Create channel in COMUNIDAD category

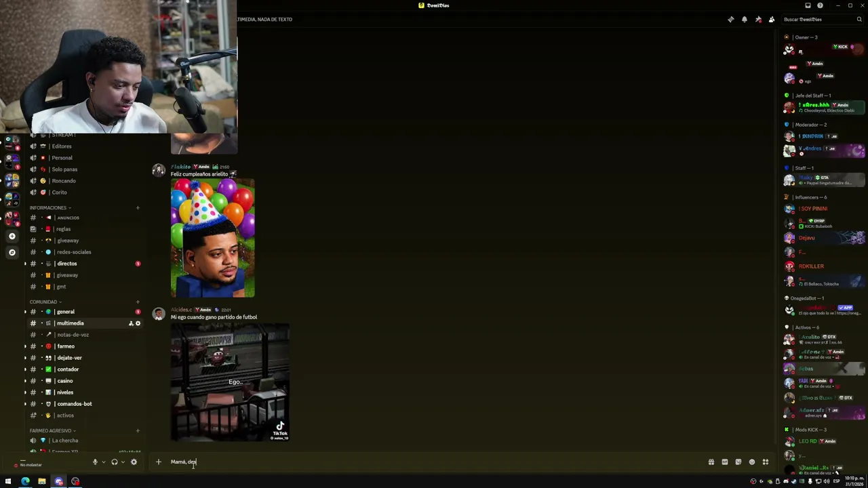click(138, 302)
